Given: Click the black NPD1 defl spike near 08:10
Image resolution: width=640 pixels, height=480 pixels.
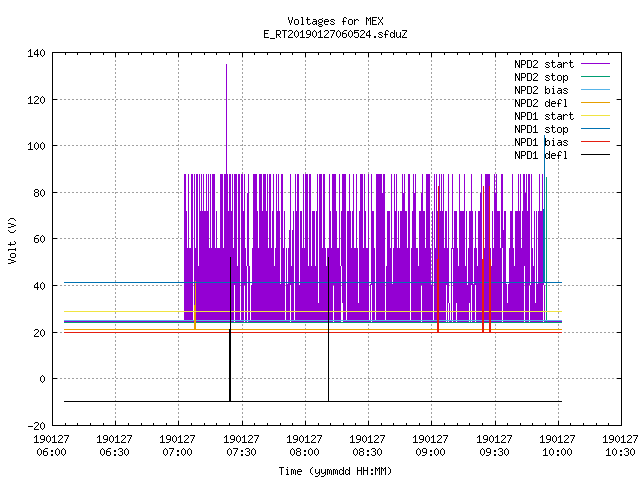Looking at the screenshot, I should tap(328, 329).
